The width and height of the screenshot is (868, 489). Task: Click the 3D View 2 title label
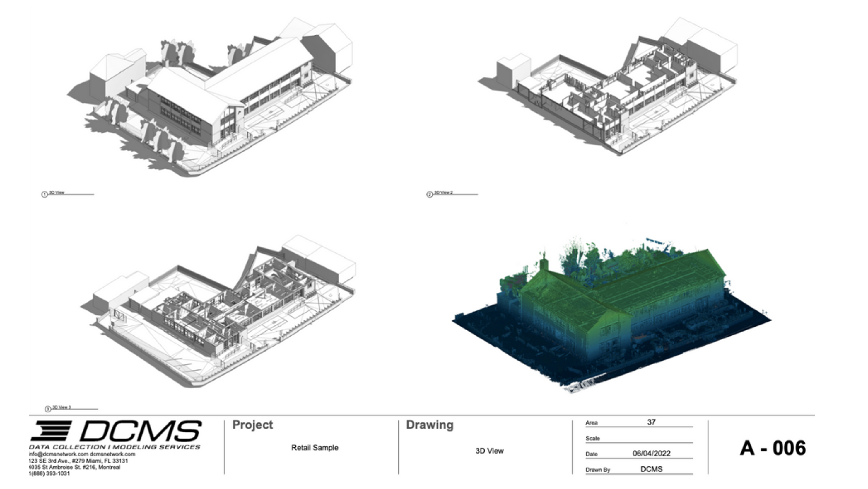point(443,193)
